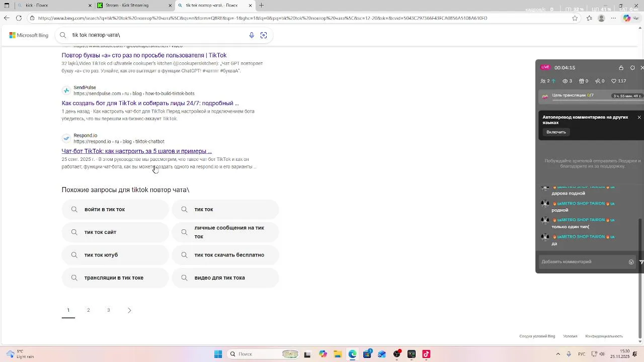
Task: Select related search тик ток скачать бесплатно
Action: click(x=225, y=255)
